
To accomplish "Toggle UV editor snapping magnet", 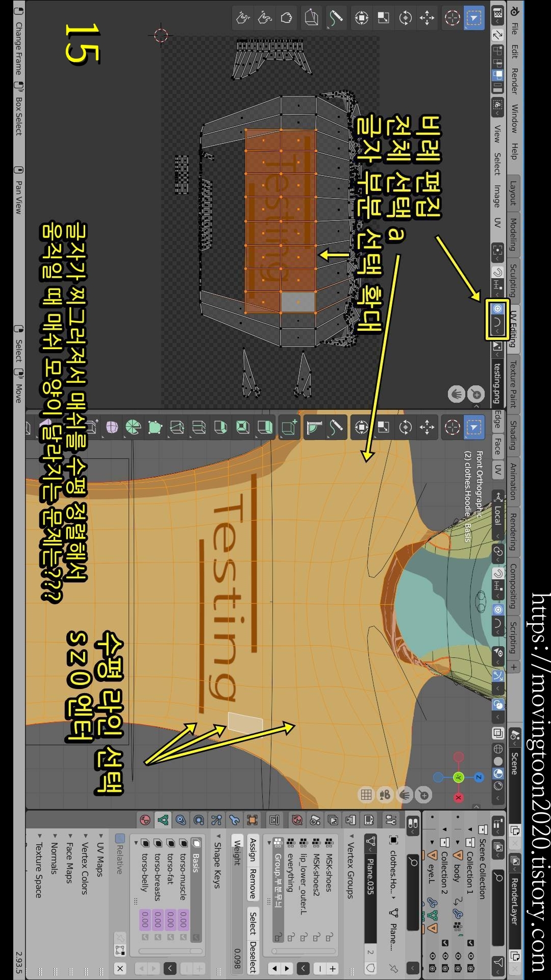I will (498, 272).
